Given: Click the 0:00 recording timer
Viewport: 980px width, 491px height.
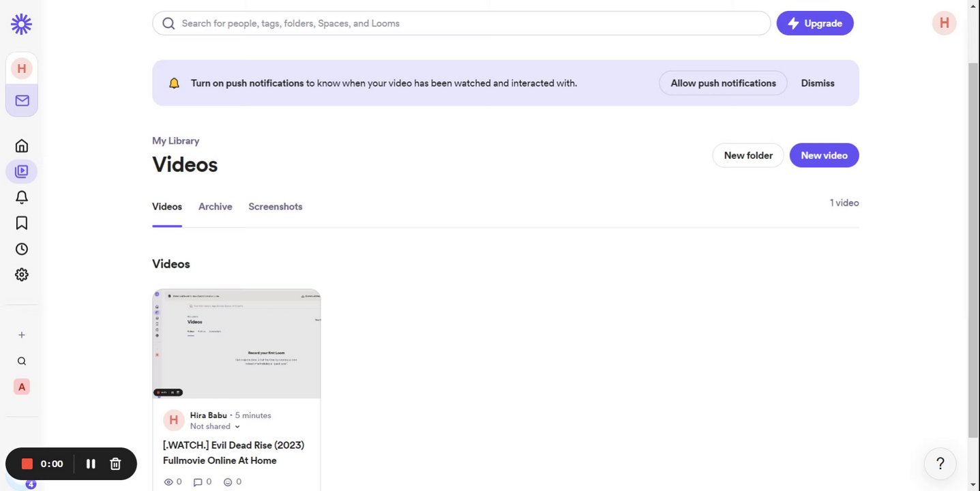Looking at the screenshot, I should click(x=52, y=464).
